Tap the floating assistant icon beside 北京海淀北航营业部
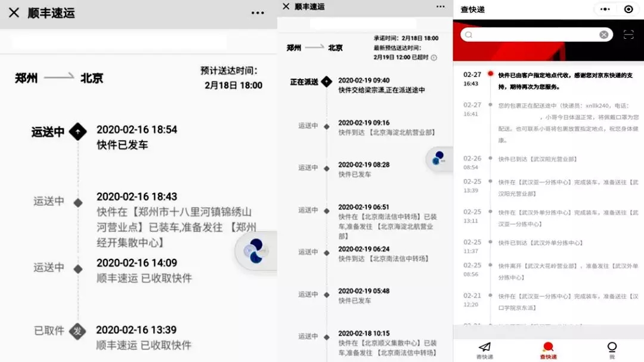This screenshot has width=644, height=362. point(439,157)
